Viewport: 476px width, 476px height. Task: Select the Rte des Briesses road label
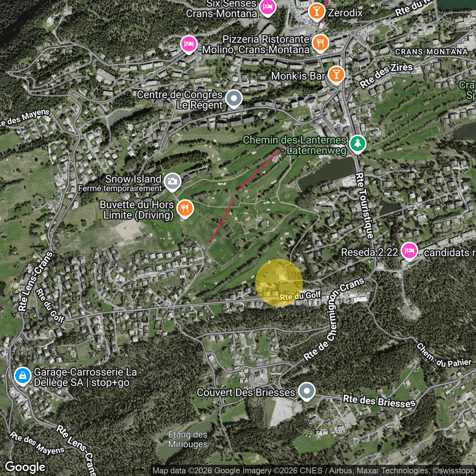point(379,401)
